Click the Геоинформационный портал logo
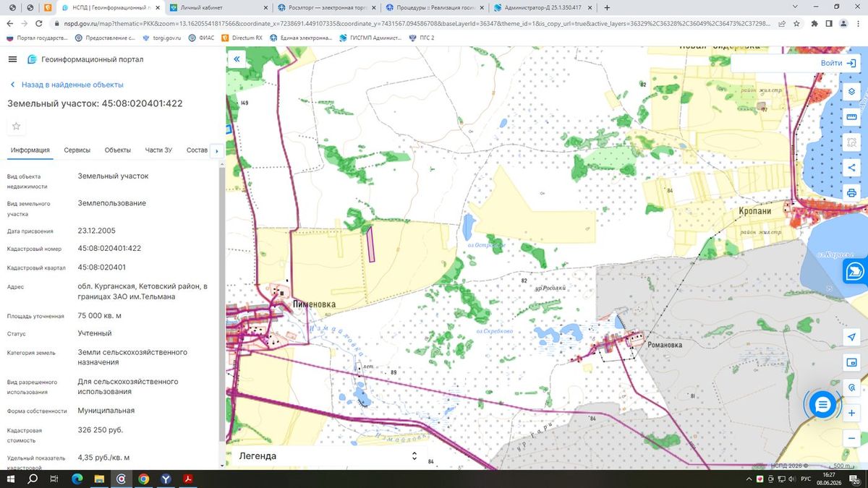This screenshot has width=868, height=488. [85, 59]
